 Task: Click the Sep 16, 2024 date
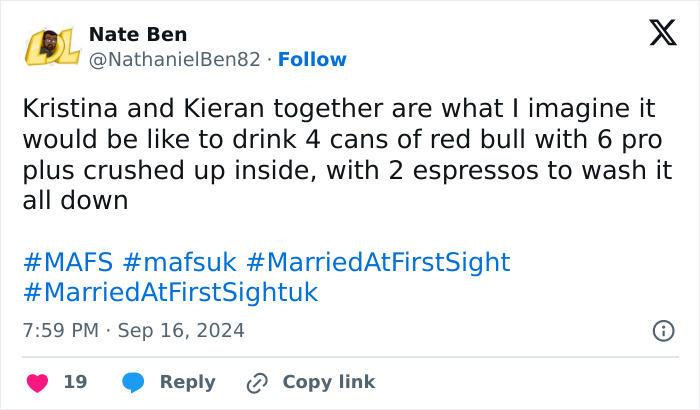[181, 330]
